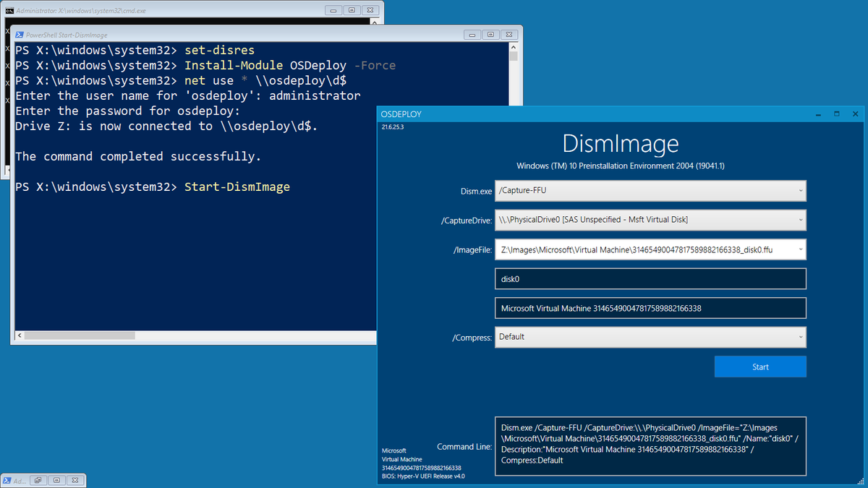Open the Dism.exe /Capture-FFU dropdown
The image size is (868, 488).
[650, 191]
